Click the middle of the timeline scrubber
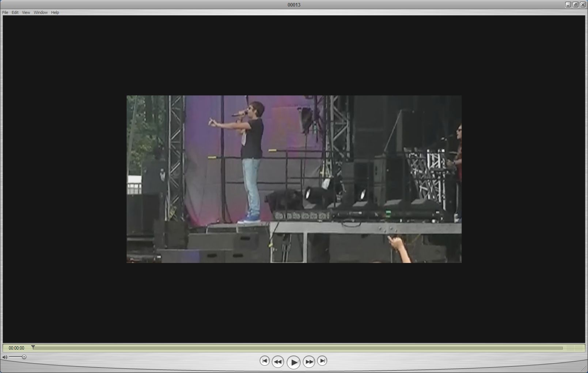Screen dimensions: 588x373 point(298,348)
